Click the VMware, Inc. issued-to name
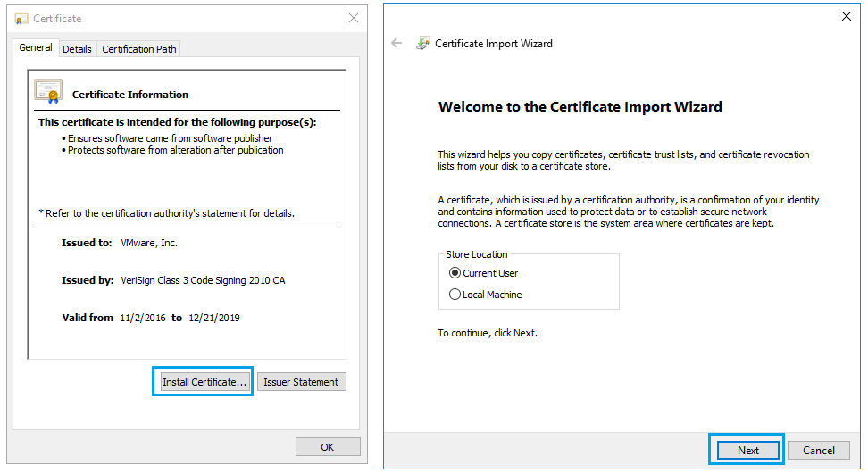Image resolution: width=868 pixels, height=473 pixels. click(149, 243)
